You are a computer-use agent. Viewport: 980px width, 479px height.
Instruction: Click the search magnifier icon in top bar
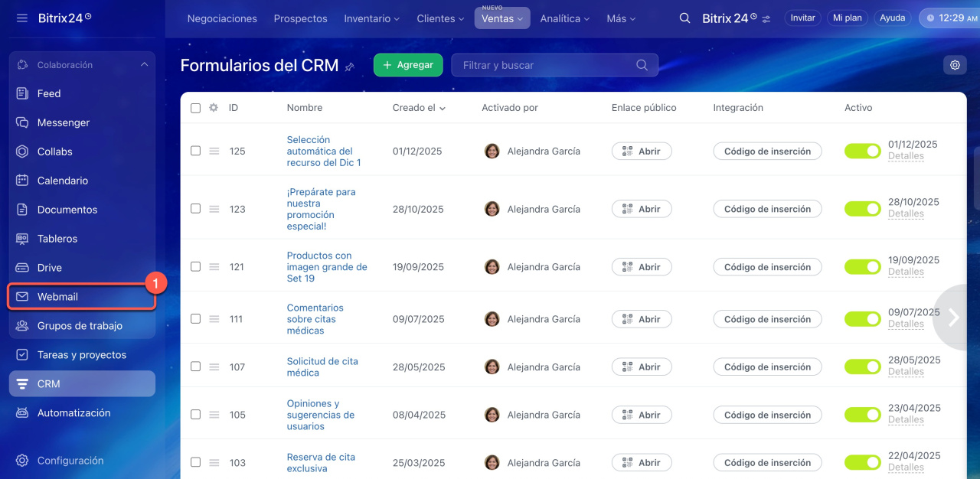[x=685, y=18]
